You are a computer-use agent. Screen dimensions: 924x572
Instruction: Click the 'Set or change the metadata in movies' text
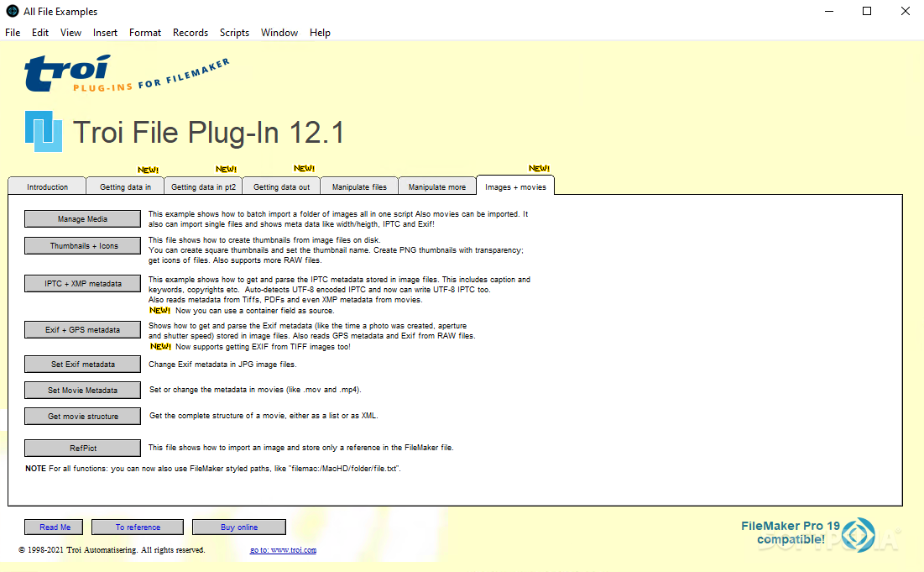coord(255,390)
